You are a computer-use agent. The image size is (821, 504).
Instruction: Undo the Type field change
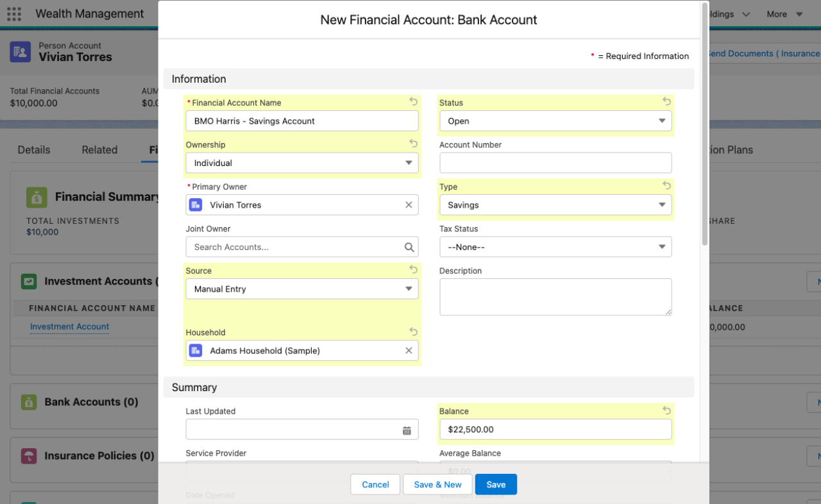[x=666, y=185]
